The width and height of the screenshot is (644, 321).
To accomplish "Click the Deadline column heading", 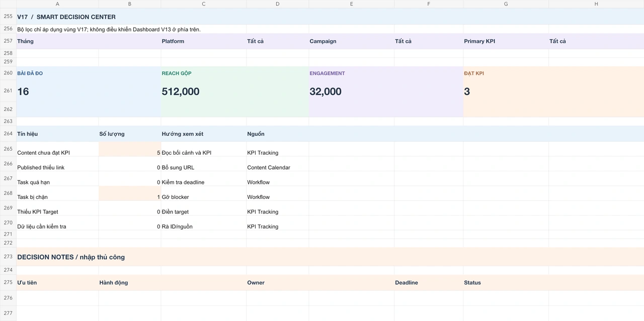I will click(407, 283).
